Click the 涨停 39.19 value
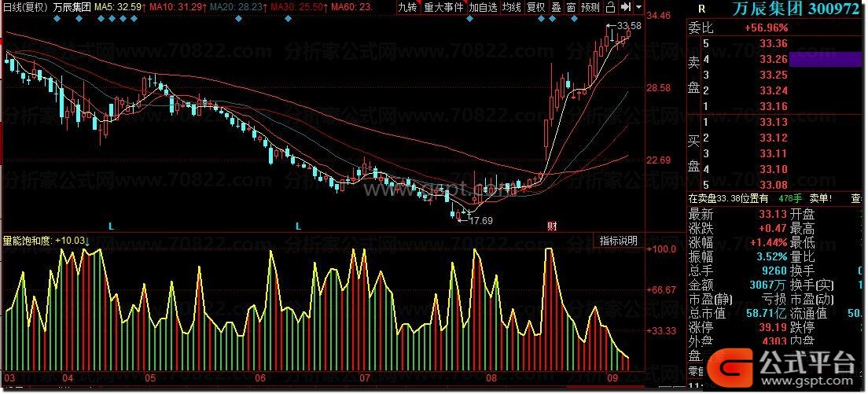Viewport: 868px width, 394px height. click(x=774, y=328)
